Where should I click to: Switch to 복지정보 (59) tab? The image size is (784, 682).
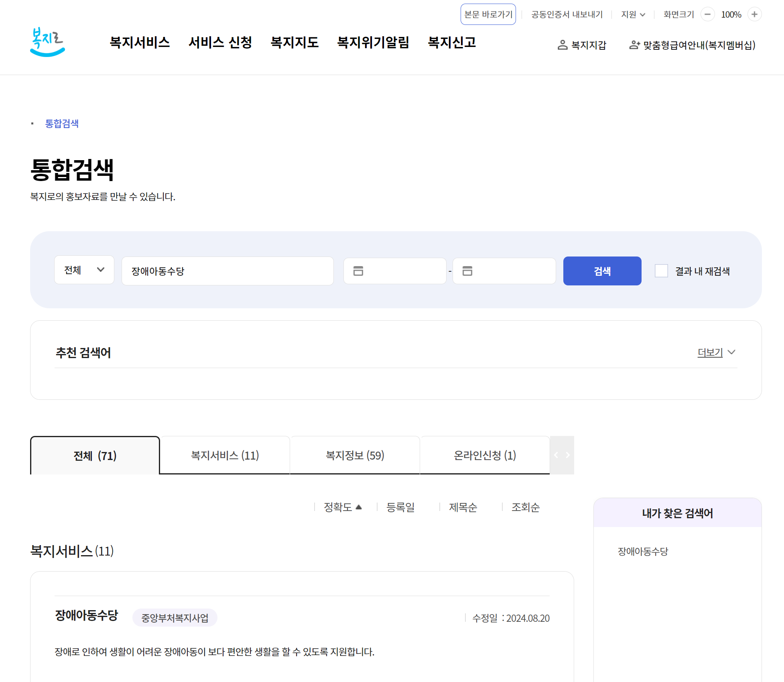point(355,455)
